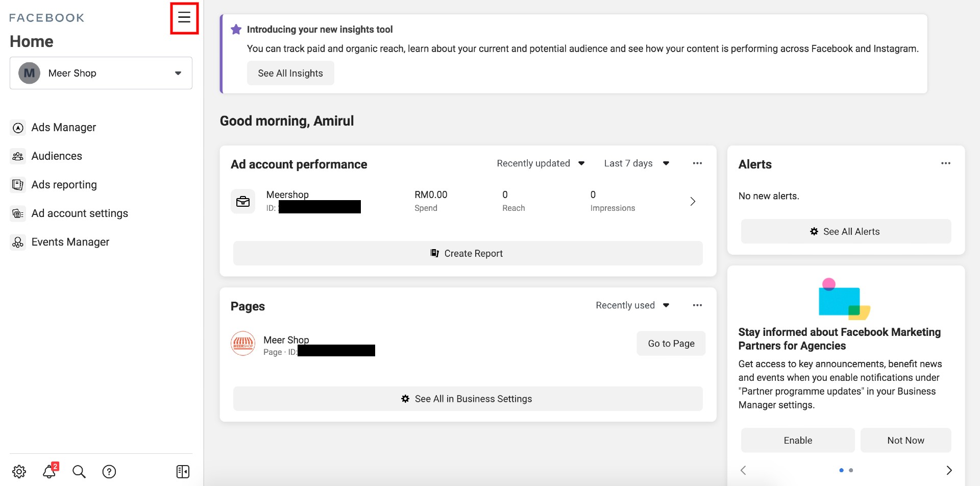The height and width of the screenshot is (486, 980).
Task: Click the RM0.00 Spend value
Action: click(x=431, y=195)
